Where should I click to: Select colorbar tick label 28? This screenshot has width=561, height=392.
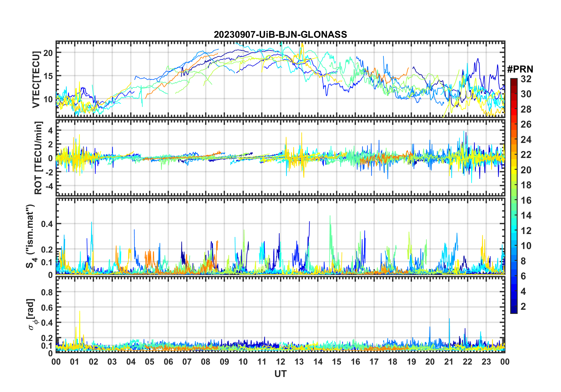coord(526,109)
